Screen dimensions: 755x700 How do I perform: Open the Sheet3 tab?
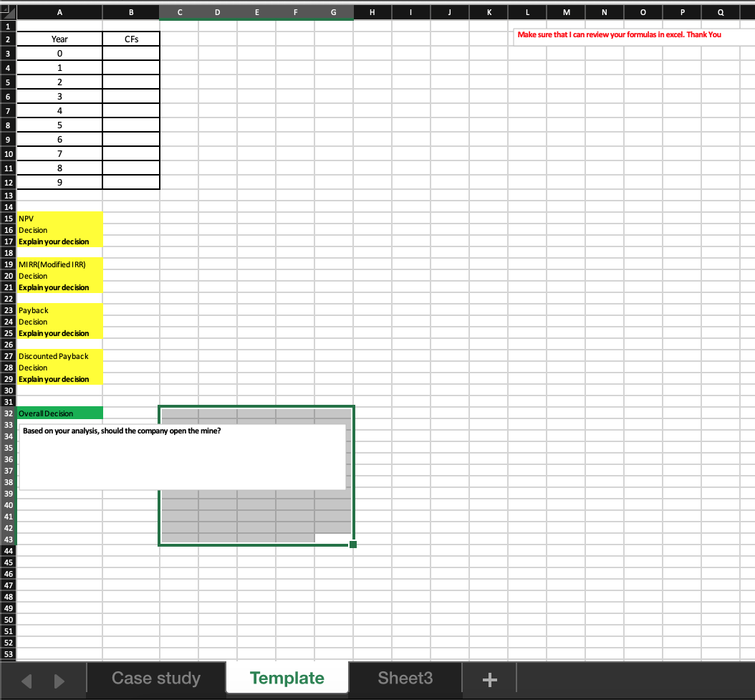[405, 678]
